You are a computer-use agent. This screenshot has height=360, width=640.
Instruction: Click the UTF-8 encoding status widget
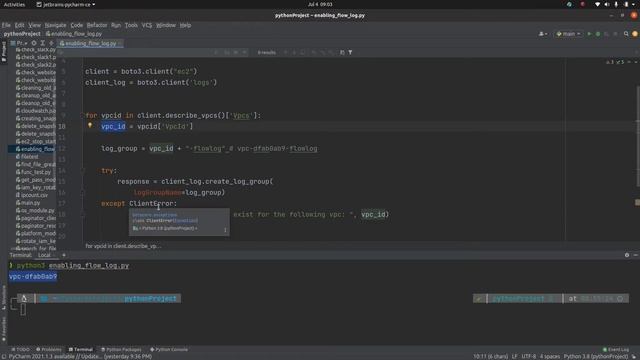(x=529, y=356)
